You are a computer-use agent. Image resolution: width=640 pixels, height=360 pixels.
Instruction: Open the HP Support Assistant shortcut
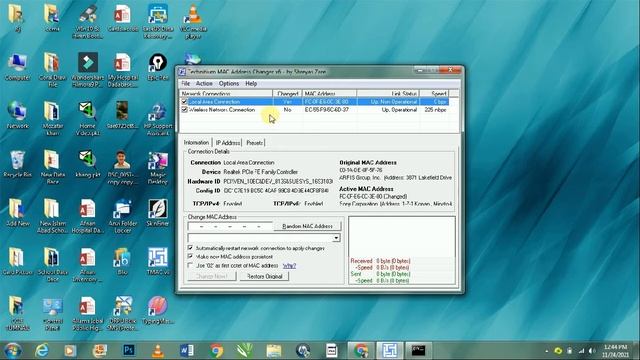(158, 118)
